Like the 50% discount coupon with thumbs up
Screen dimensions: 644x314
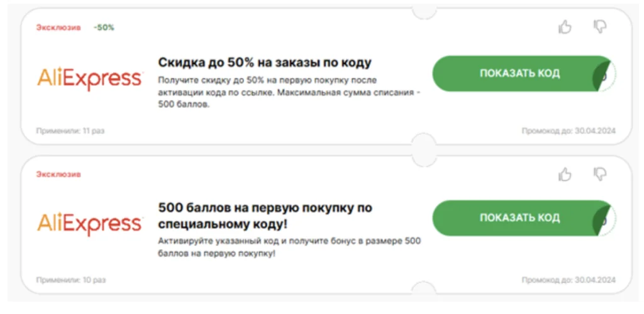[x=565, y=28]
